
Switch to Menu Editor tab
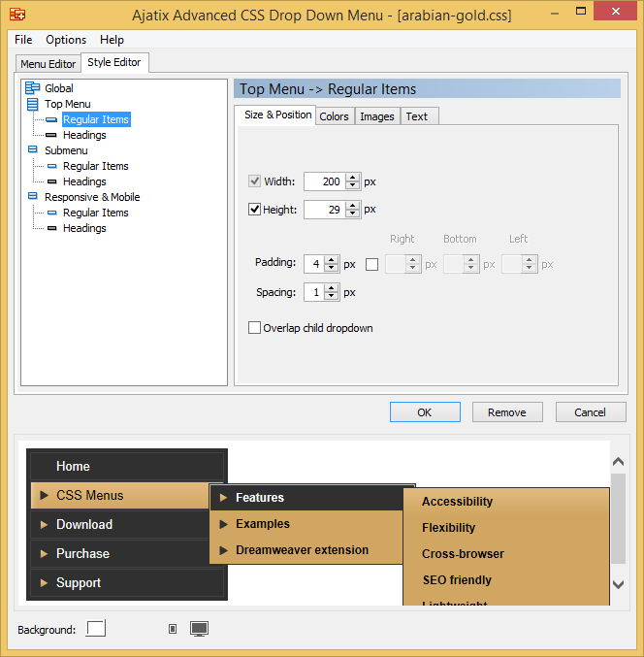(48, 64)
